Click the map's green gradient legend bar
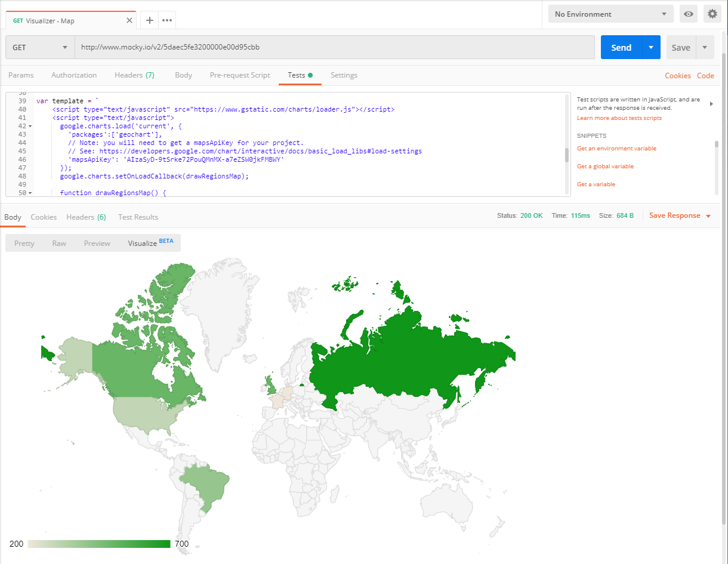The height and width of the screenshot is (564, 728). 99,544
